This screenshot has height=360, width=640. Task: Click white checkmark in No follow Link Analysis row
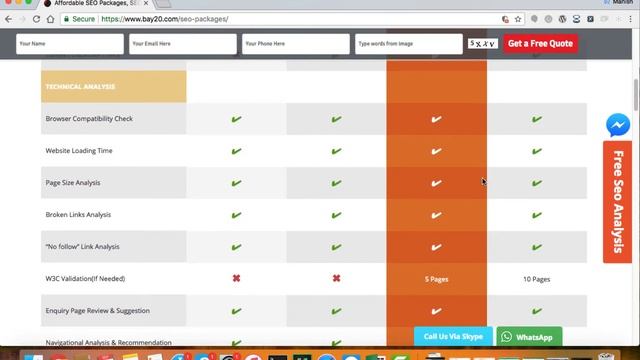point(436,247)
